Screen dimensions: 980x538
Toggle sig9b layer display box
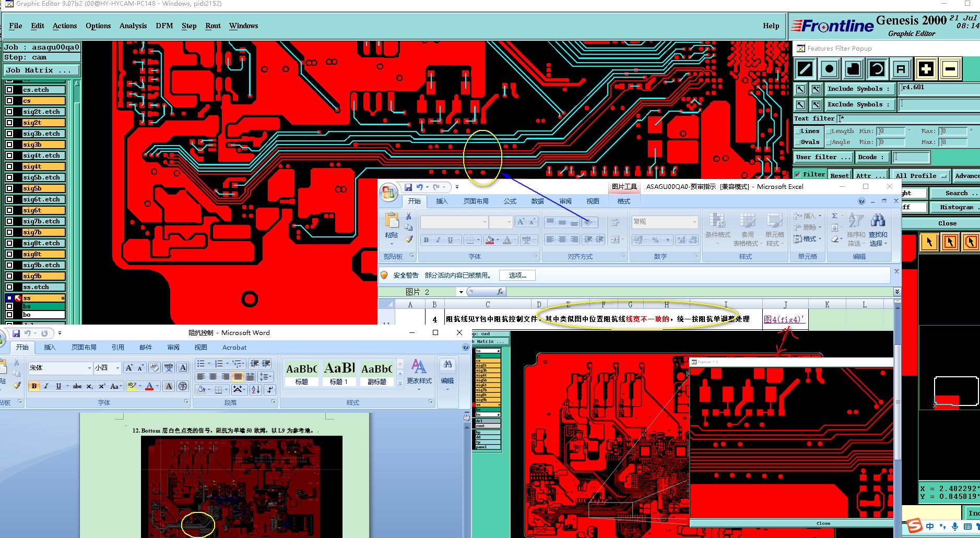click(x=9, y=276)
